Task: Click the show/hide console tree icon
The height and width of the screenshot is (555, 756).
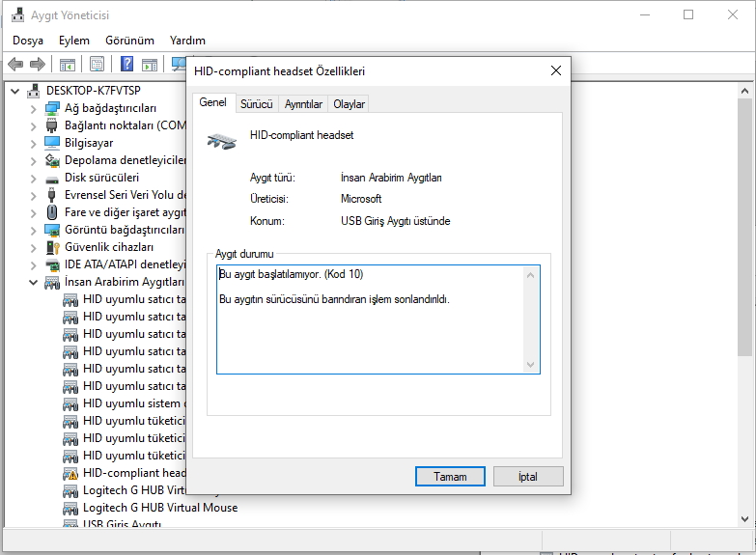Action: 68,65
